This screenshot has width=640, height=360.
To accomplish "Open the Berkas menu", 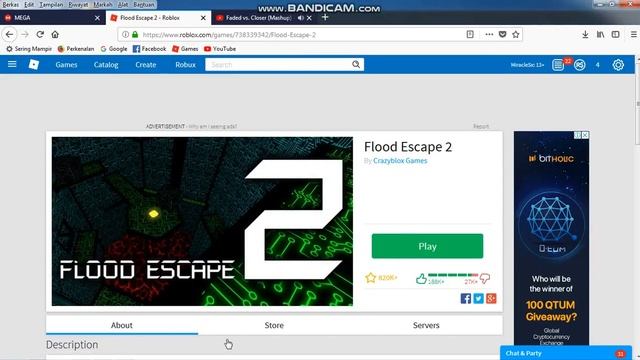I will pyautogui.click(x=11, y=4).
